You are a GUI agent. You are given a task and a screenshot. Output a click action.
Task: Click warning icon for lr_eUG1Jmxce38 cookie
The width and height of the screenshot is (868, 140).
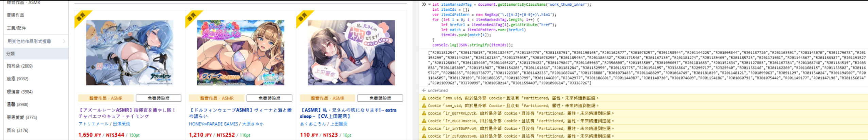pyautogui.click(x=424, y=121)
